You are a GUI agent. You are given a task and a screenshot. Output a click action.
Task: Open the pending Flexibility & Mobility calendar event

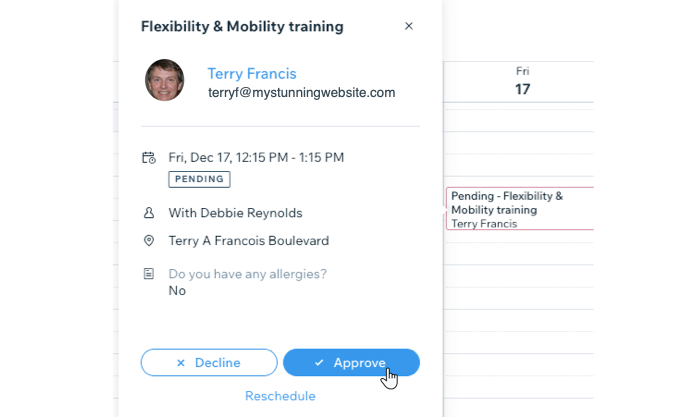[520, 208]
